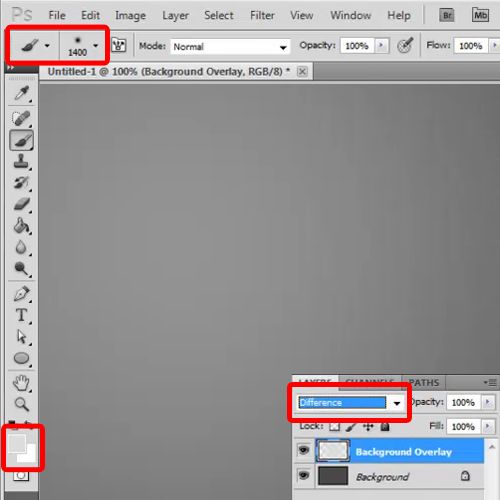The width and height of the screenshot is (500, 500).
Task: Open the Filter menu
Action: pos(262,15)
